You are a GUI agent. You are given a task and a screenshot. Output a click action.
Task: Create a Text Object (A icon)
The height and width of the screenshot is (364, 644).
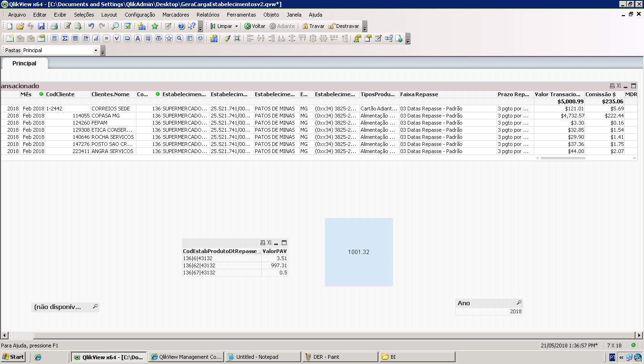pyautogui.click(x=138, y=38)
